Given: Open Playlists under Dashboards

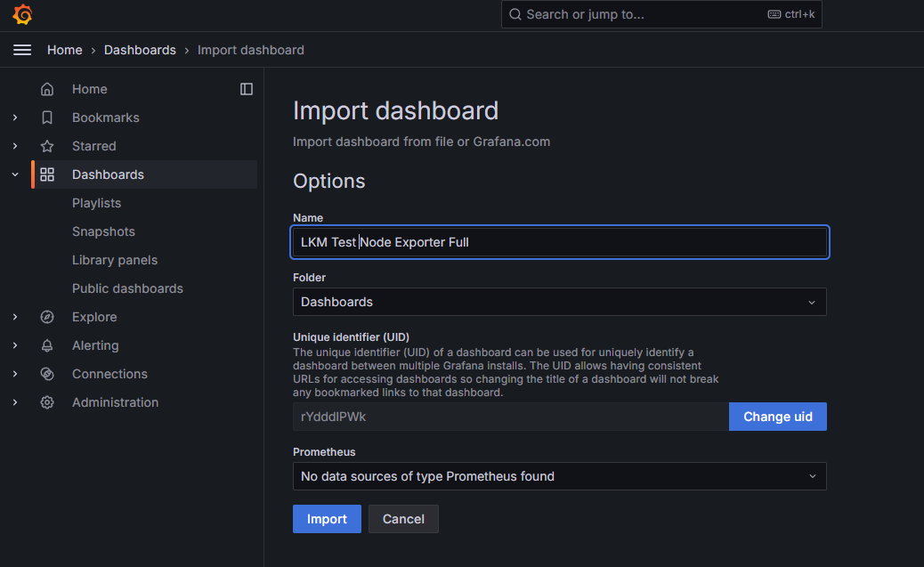Looking at the screenshot, I should click(97, 203).
